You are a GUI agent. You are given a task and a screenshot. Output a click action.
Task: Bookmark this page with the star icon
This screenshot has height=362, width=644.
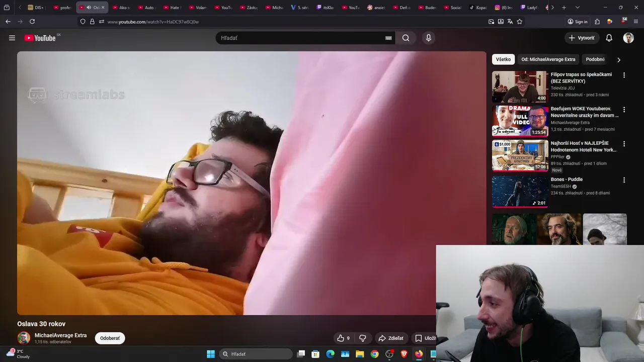pos(519,22)
